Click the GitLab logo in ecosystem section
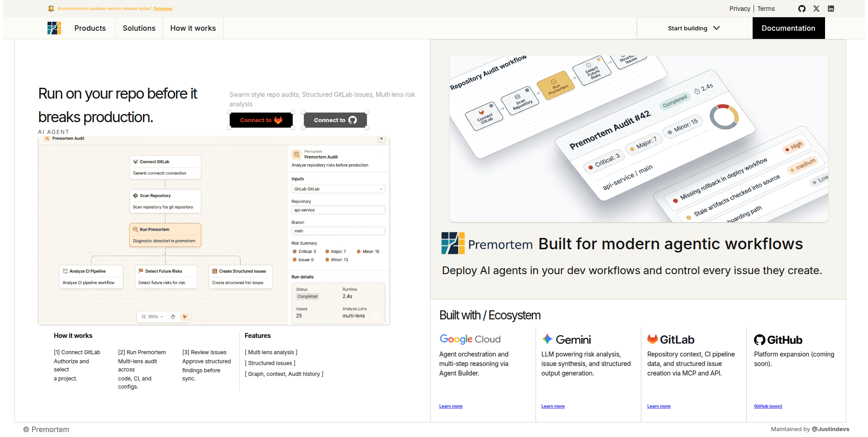The height and width of the screenshot is (437, 868). [671, 339]
